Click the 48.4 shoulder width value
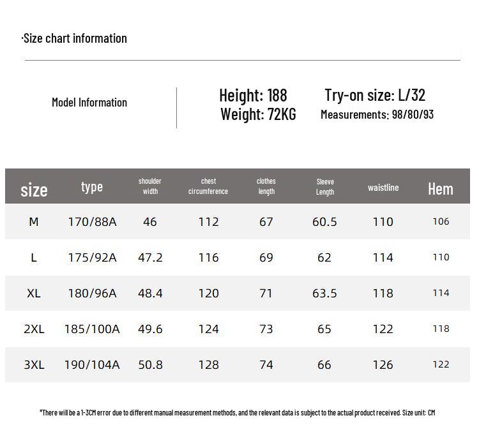 tap(150, 293)
